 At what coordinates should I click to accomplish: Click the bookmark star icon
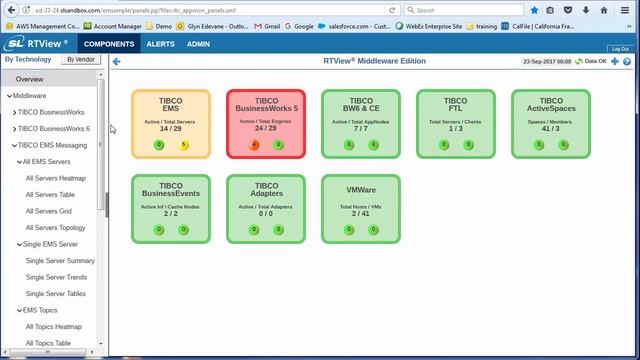pos(534,10)
